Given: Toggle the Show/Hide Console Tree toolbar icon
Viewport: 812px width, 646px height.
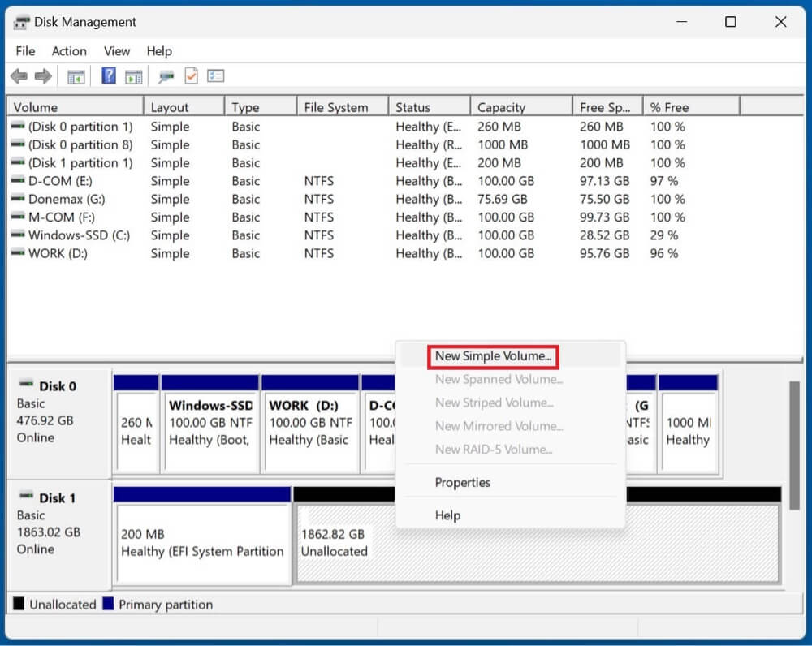Looking at the screenshot, I should (76, 75).
